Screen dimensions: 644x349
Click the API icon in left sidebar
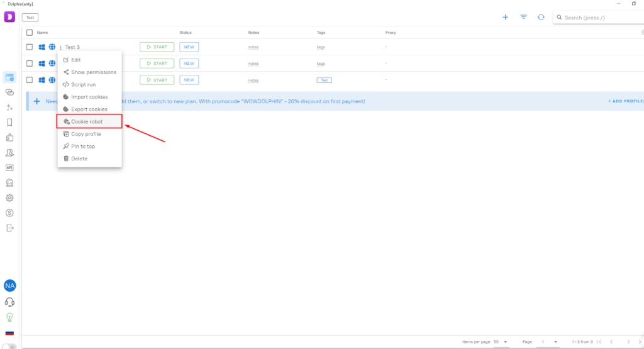9,167
